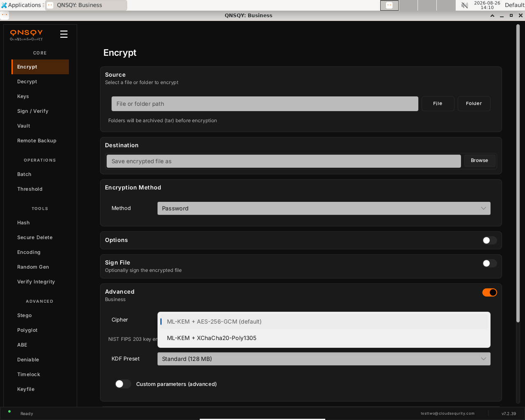Click Browse for destination

coord(479,161)
